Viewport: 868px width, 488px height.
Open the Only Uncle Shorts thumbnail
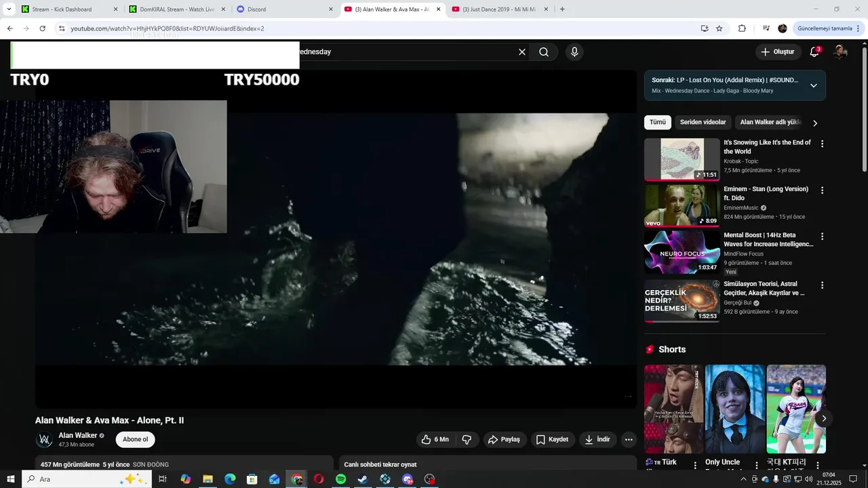point(735,409)
